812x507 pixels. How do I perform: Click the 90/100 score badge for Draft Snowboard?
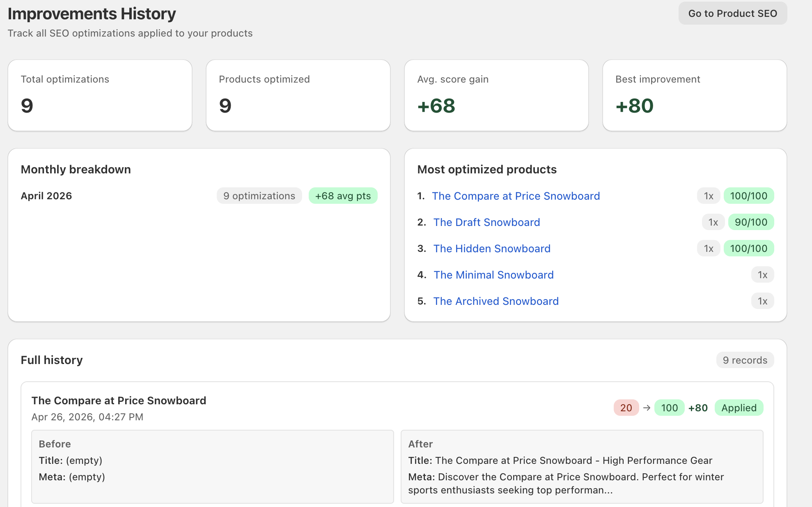(x=751, y=222)
